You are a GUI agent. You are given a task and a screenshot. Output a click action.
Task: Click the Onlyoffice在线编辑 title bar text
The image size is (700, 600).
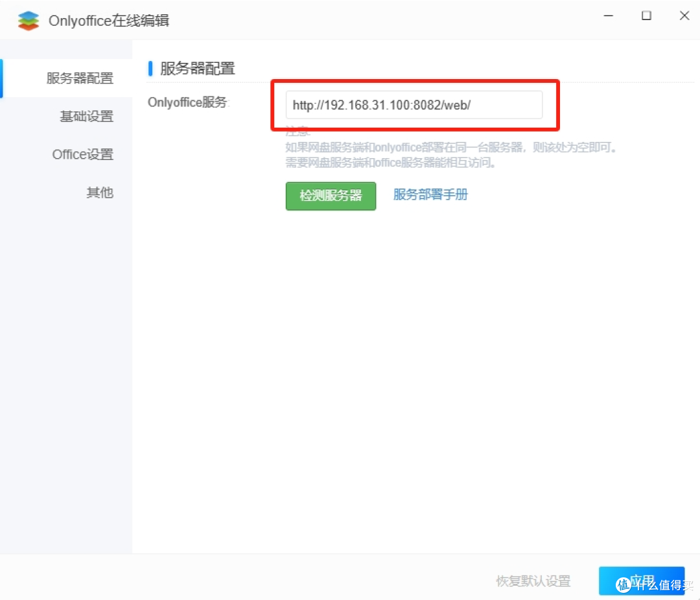click(108, 20)
